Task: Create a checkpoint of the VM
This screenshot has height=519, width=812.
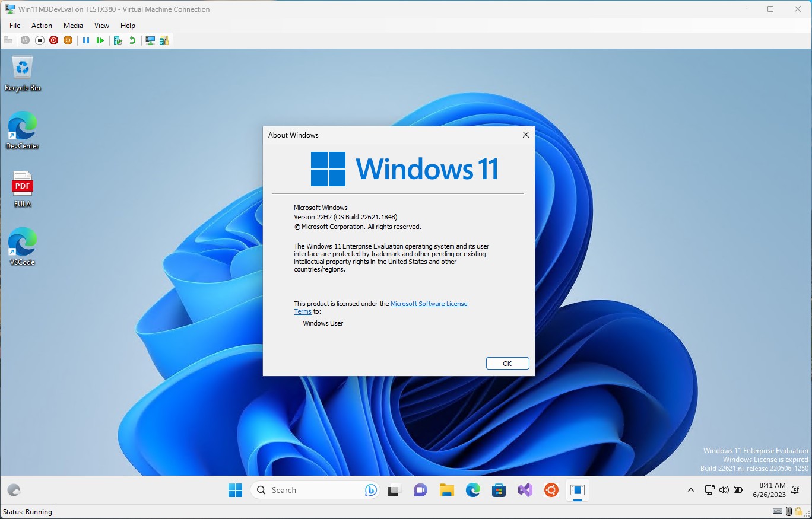Action: [117, 40]
